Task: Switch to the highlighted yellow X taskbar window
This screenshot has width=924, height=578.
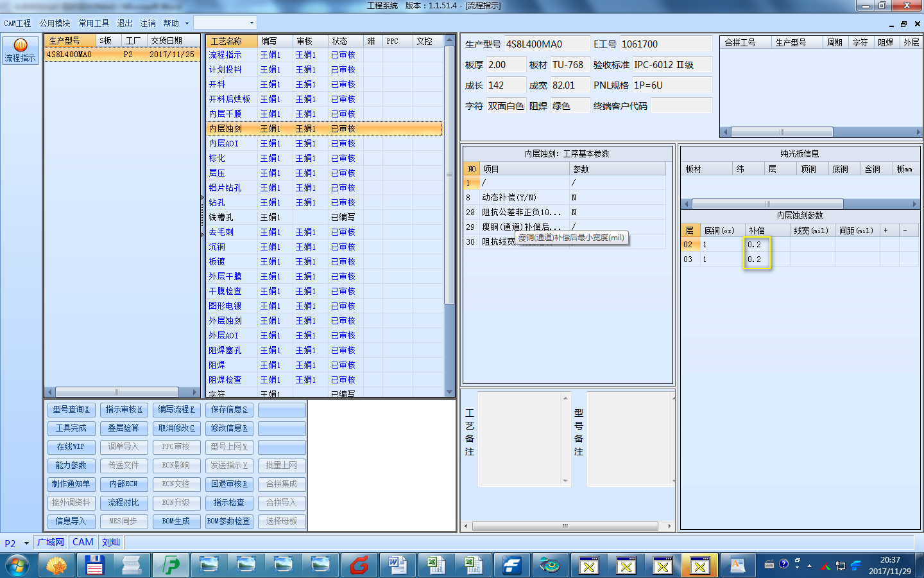Action: coord(700,566)
